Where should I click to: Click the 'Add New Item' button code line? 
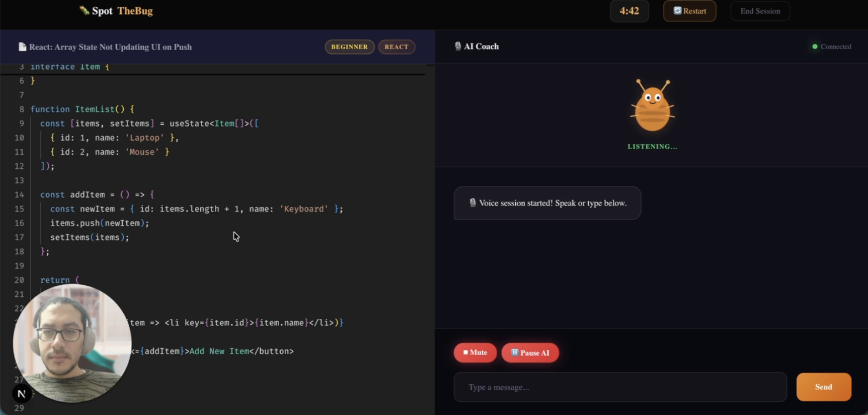point(212,351)
